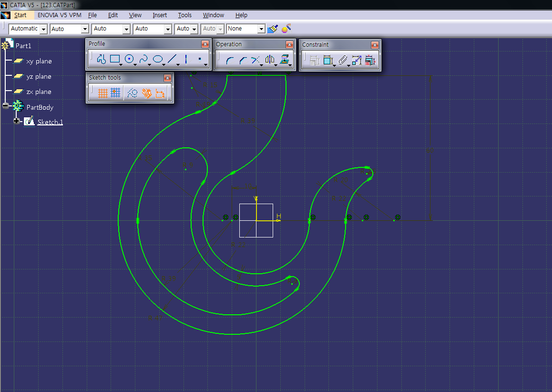552x392 pixels.
Task: Open the None layer dropdown
Action: 261,30
